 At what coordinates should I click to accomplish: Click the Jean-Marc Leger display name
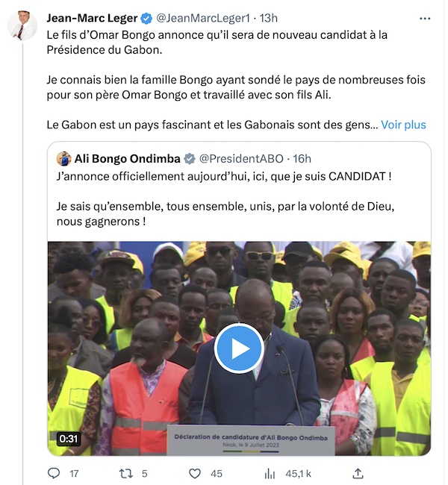(x=92, y=18)
